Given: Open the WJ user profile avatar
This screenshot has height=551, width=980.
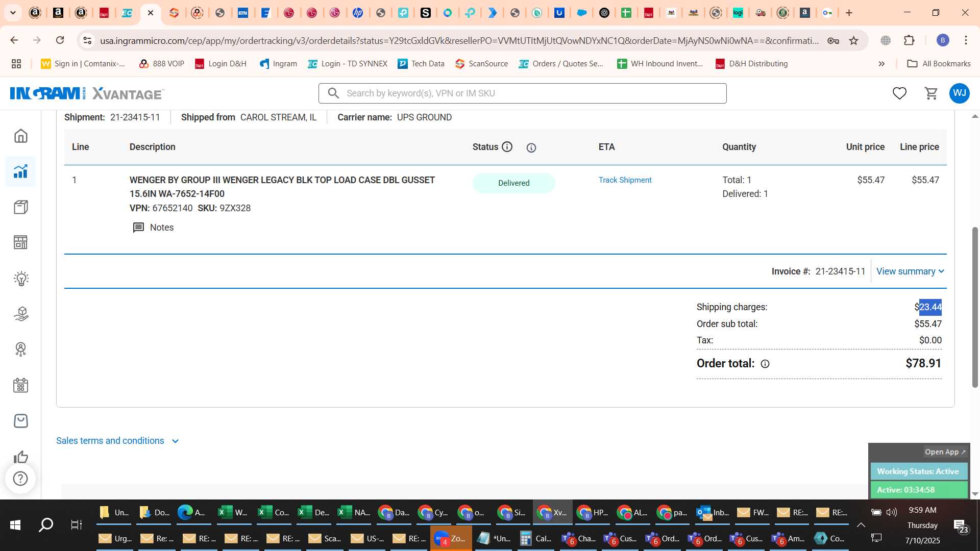Looking at the screenshot, I should click(x=960, y=93).
